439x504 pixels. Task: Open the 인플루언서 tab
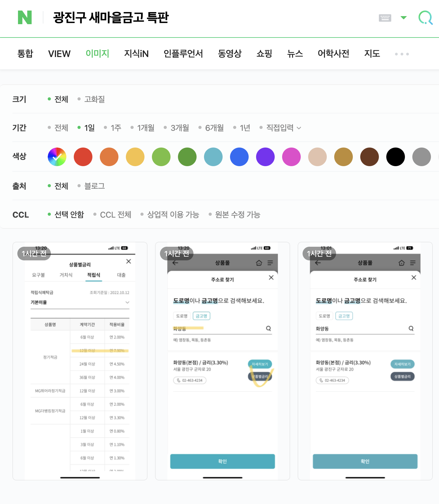(183, 54)
